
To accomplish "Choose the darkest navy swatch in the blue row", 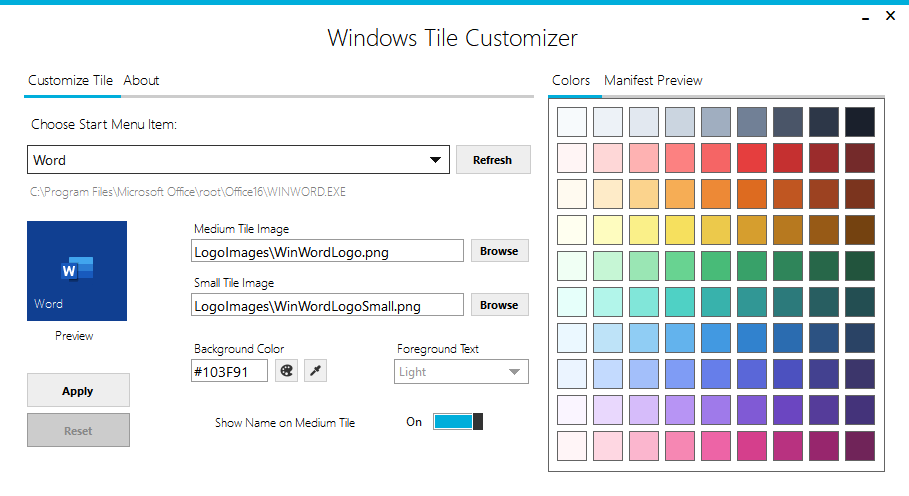I will coord(860,337).
